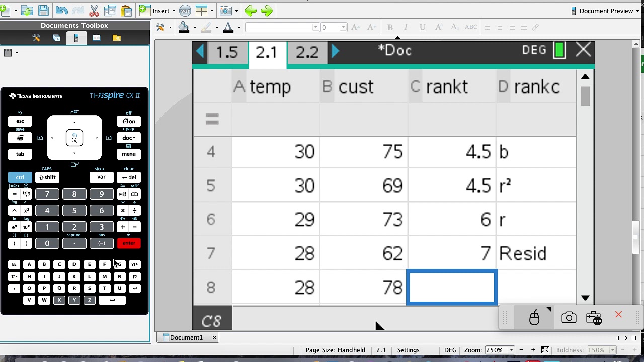Click the home/on key on calculator
This screenshot has width=644, height=362.
pos(129,121)
